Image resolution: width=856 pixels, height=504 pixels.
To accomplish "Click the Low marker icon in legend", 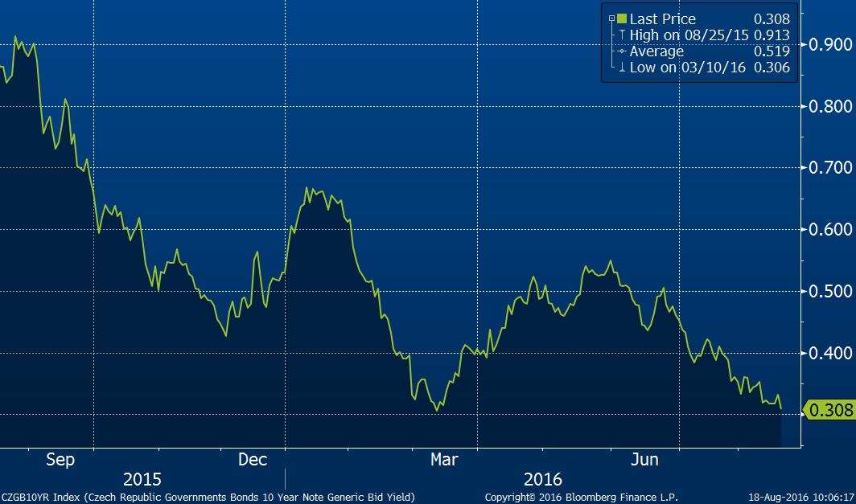I will tap(622, 68).
